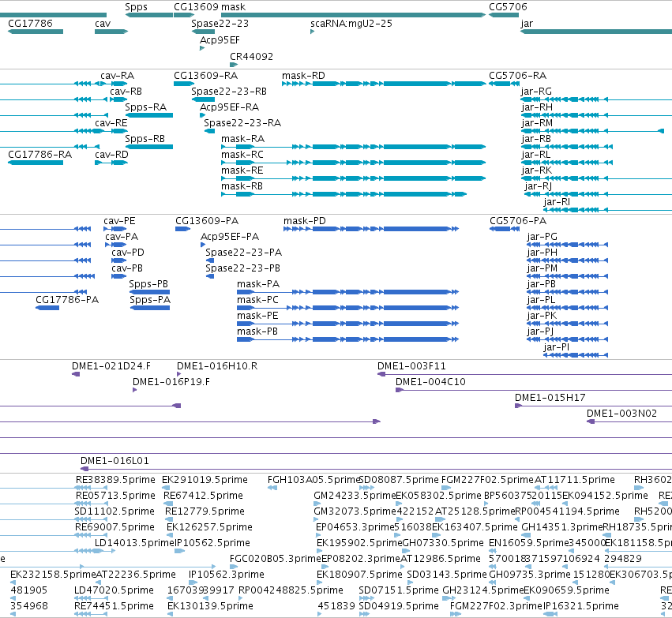Open the mask-RD transcript label

click(x=303, y=76)
